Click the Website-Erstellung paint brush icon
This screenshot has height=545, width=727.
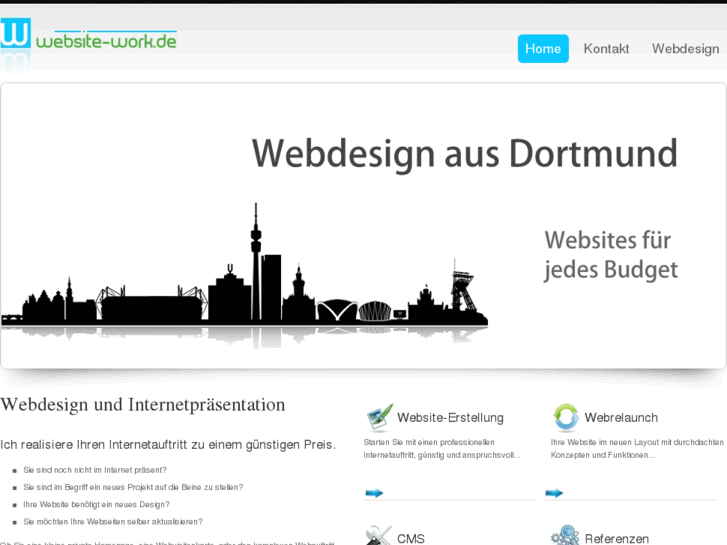click(379, 417)
